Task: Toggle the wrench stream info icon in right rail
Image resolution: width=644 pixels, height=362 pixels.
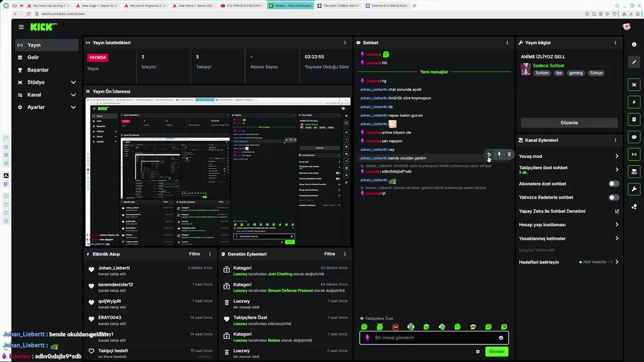Action: pos(634,189)
